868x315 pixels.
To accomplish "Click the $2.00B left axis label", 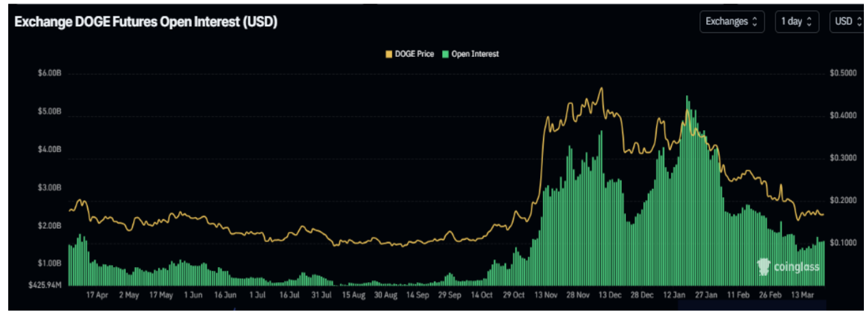I will click(x=50, y=225).
